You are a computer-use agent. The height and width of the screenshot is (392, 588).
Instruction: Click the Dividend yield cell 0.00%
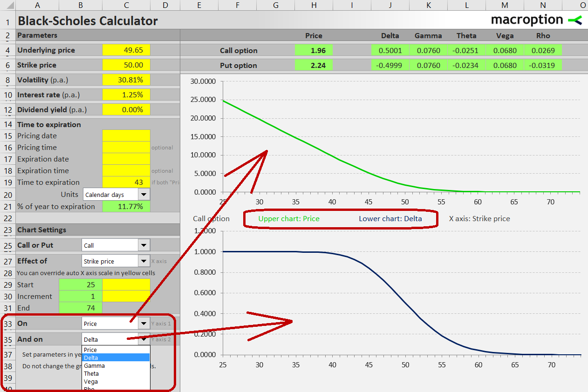point(126,110)
